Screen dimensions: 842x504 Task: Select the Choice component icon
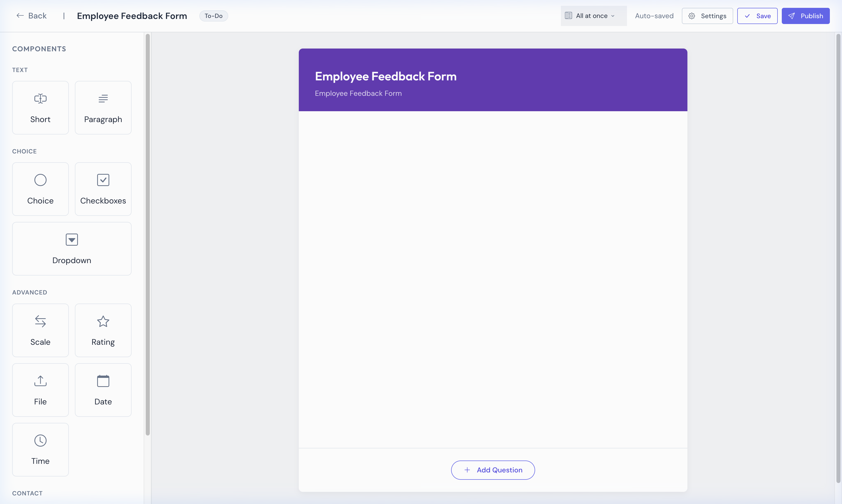point(40,180)
